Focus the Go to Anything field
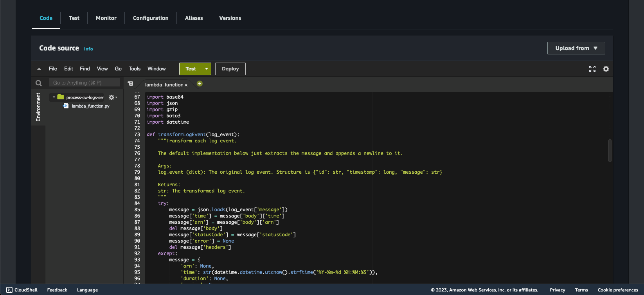 85,83
